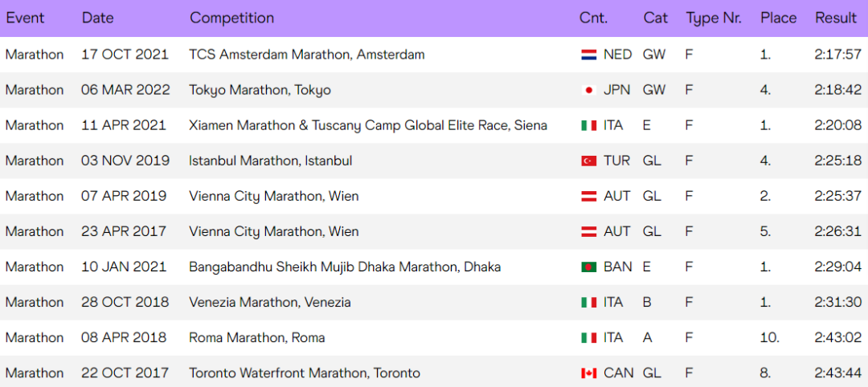Open TCS Amsterdam Marathon competition link
This screenshot has height=387, width=868.
pos(307,55)
